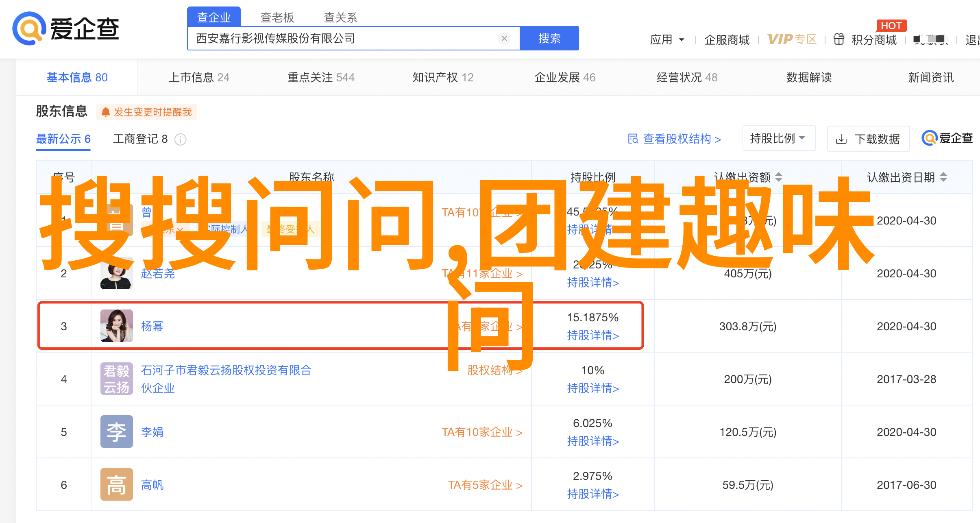Click the download icon in 下载数据
This screenshot has height=523, width=980.
841,139
